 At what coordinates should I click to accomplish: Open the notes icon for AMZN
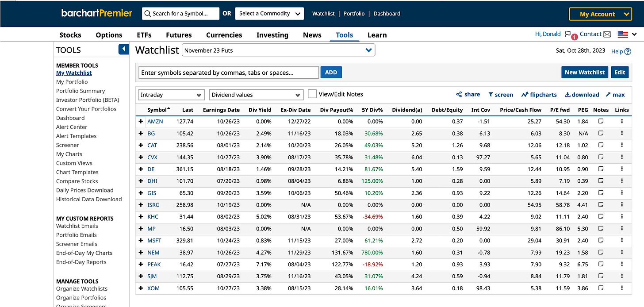(x=601, y=121)
